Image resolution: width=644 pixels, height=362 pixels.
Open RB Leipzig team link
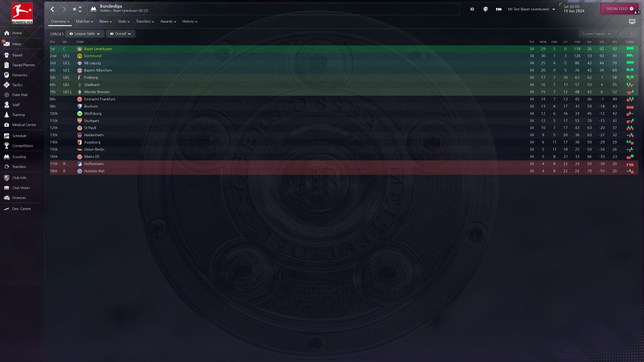[93, 63]
